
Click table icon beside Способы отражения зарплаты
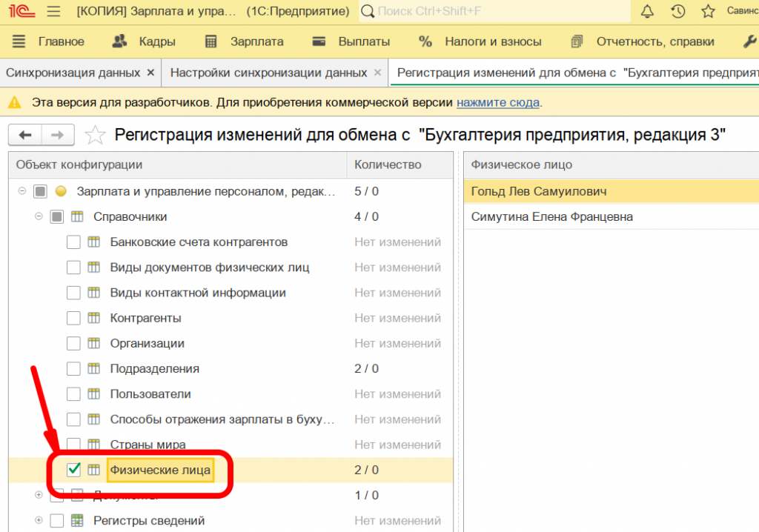[94, 419]
